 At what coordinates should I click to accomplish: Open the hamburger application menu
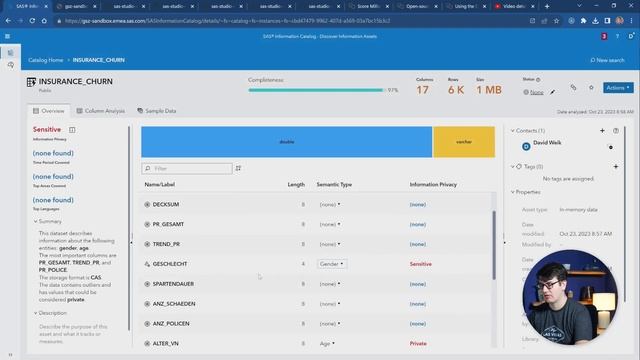tap(7, 36)
